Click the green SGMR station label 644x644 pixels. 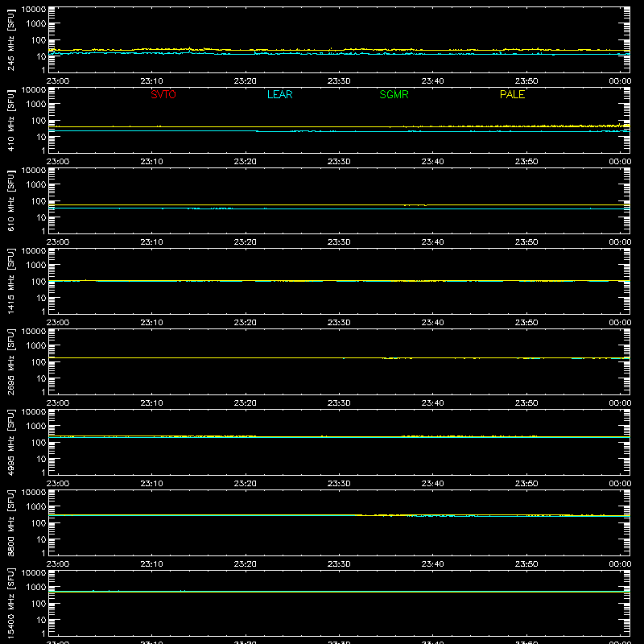pos(394,94)
